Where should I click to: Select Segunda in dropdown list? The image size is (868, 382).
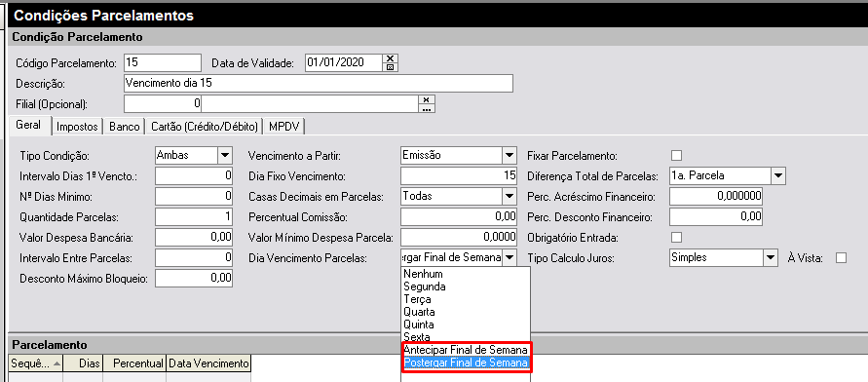pos(465,286)
